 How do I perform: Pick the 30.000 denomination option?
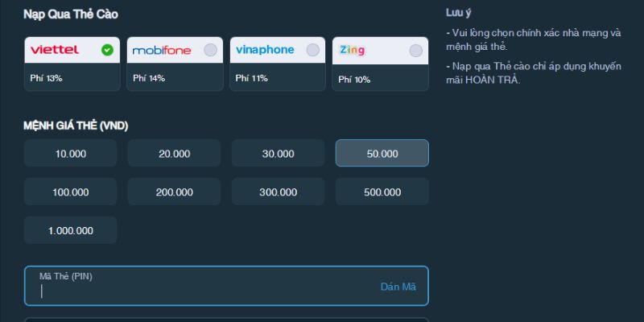278,153
